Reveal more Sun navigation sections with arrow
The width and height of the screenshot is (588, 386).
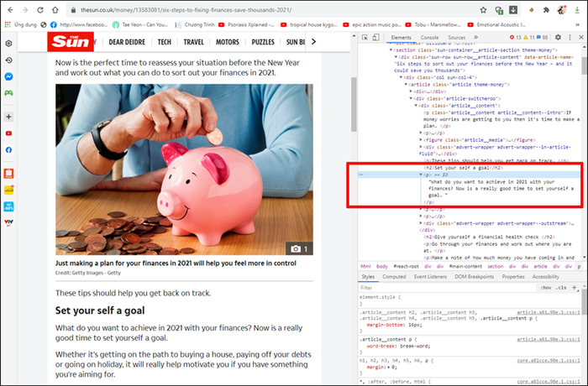pyautogui.click(x=313, y=42)
